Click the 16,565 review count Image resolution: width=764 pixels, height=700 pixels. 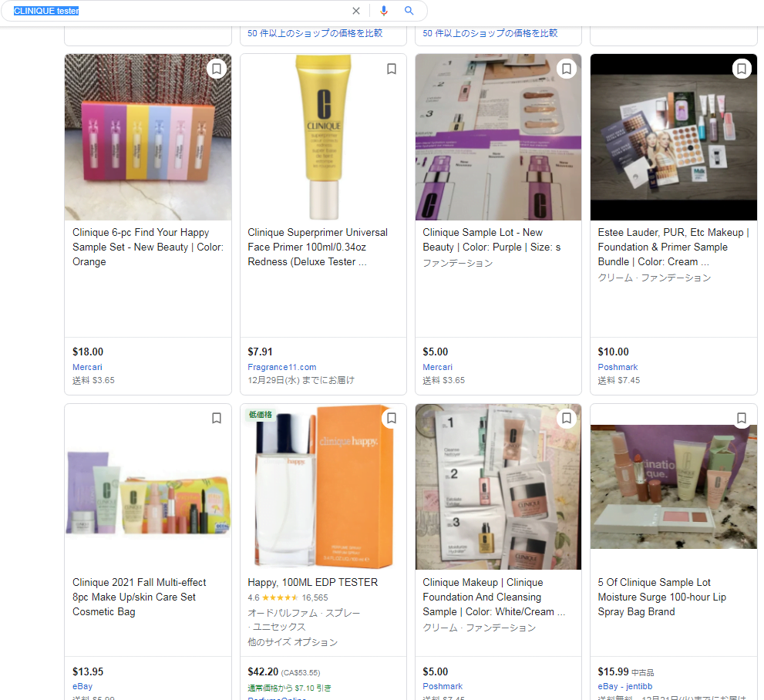click(315, 597)
